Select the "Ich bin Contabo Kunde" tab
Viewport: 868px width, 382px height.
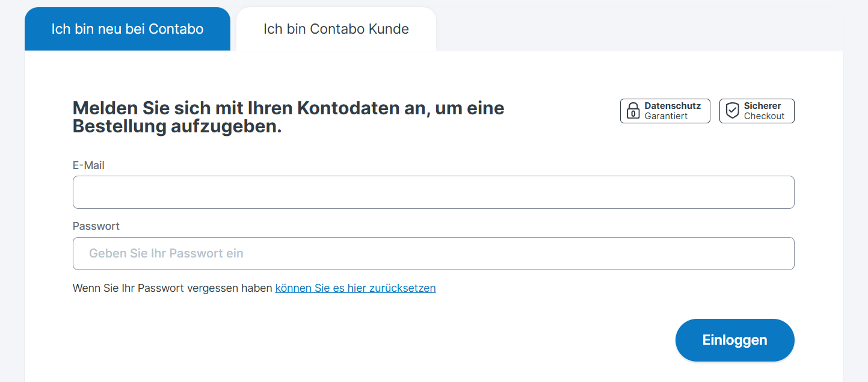click(x=336, y=29)
